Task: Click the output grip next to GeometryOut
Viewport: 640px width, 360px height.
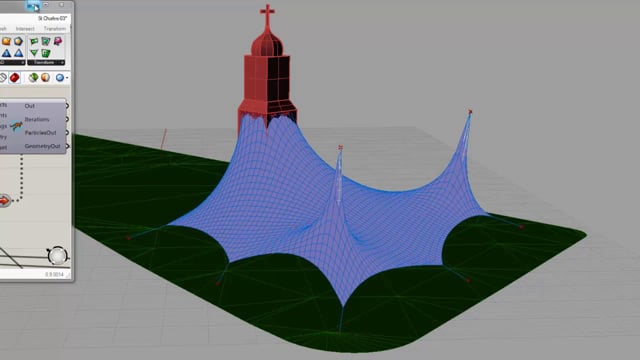Action: click(x=67, y=146)
